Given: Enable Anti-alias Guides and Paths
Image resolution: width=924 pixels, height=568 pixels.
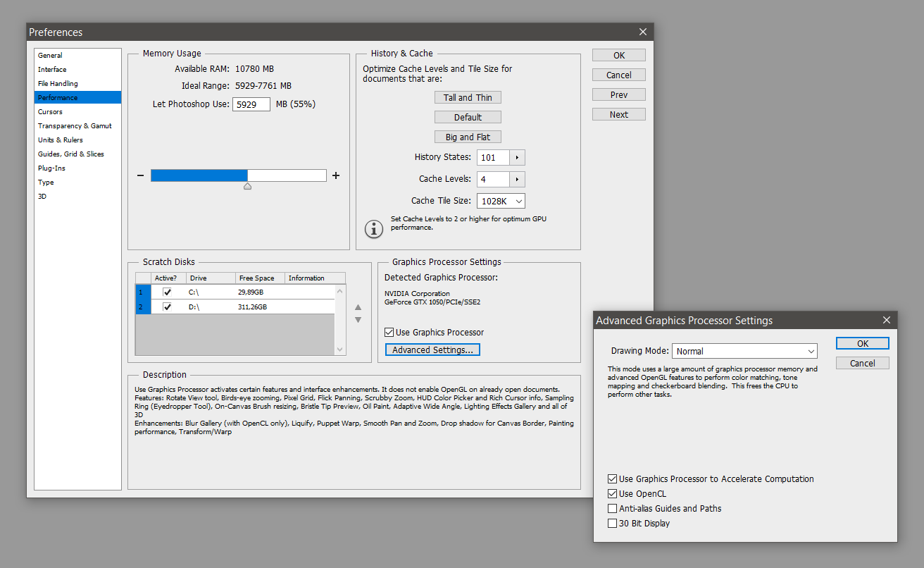Looking at the screenshot, I should pyautogui.click(x=612, y=509).
